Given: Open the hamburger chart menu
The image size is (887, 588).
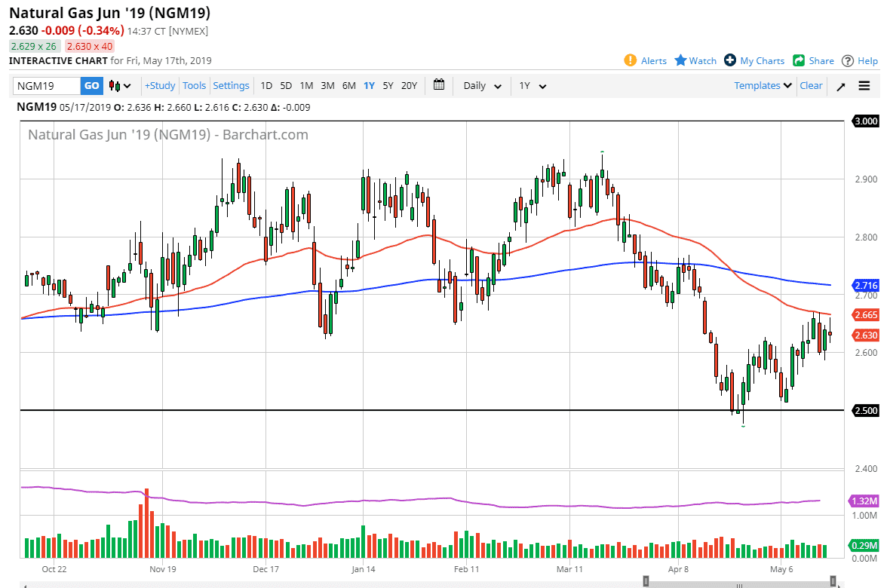Looking at the screenshot, I should pyautogui.click(x=864, y=86).
